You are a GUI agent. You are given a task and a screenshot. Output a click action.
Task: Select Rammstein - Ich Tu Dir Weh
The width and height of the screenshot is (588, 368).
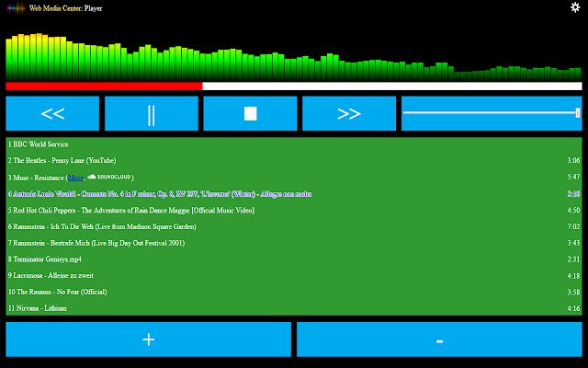(294, 226)
